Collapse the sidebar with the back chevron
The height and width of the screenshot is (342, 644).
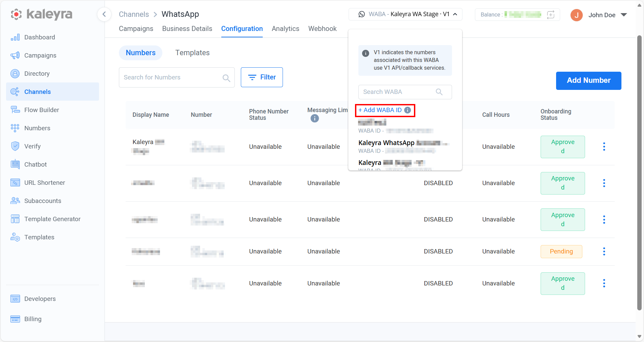(104, 14)
